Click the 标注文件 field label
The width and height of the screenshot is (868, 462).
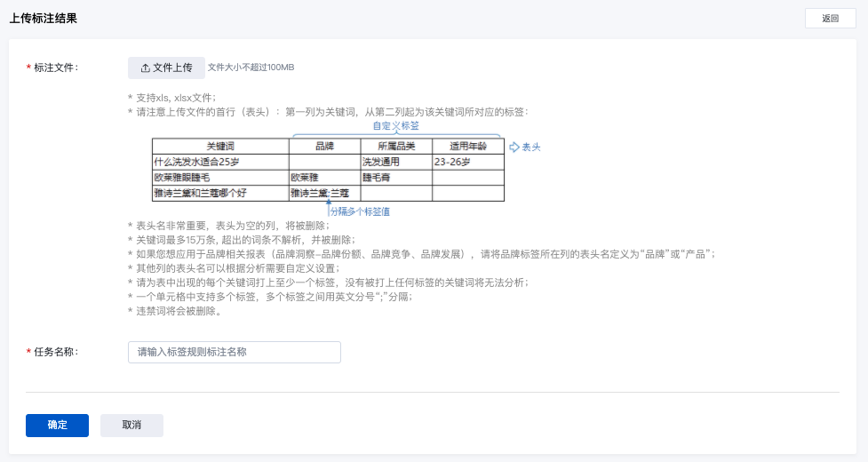56,68
